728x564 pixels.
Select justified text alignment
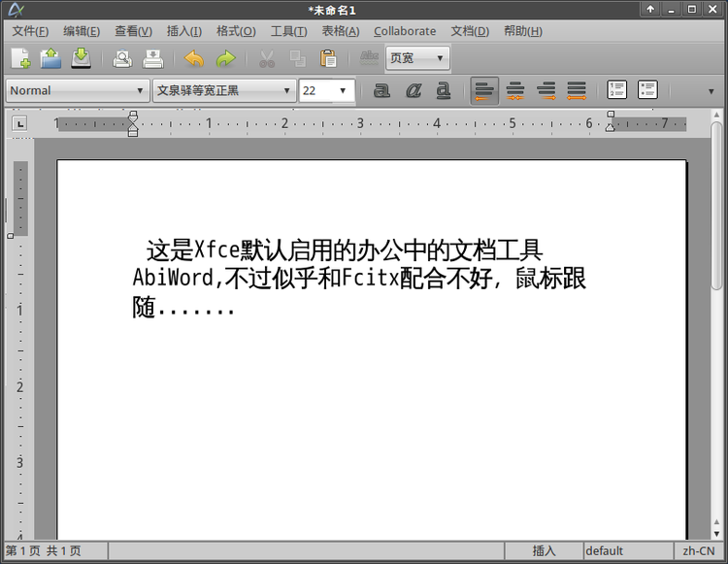coord(577,90)
